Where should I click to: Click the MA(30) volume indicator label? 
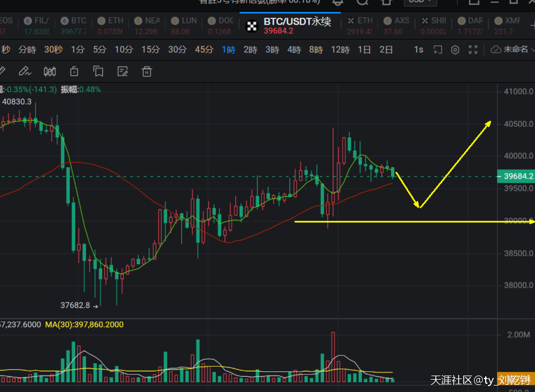[x=84, y=325]
